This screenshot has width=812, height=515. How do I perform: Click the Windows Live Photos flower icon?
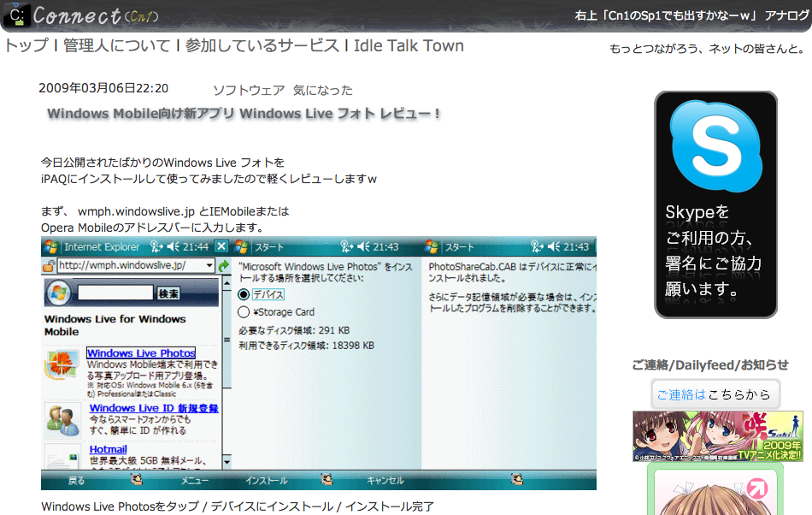point(62,364)
